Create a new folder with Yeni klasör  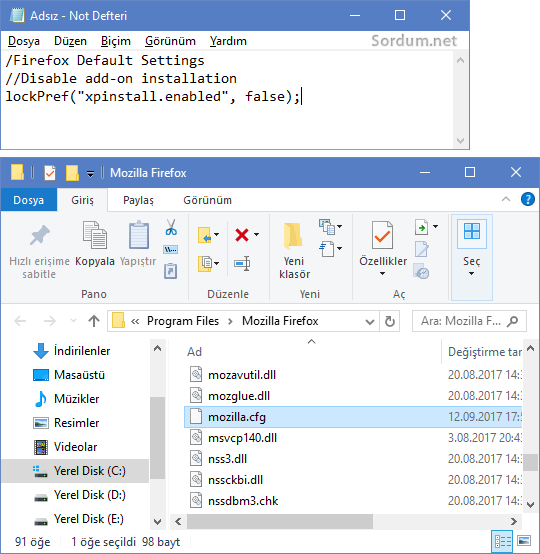click(294, 250)
